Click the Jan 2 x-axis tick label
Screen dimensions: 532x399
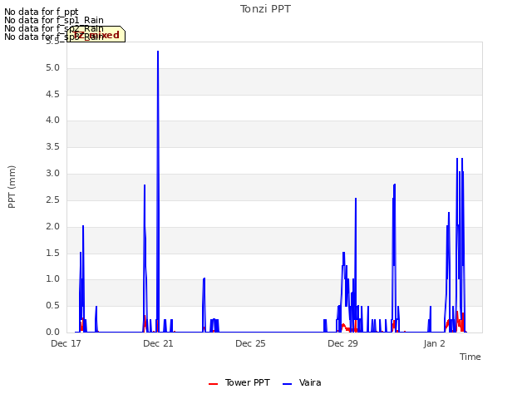434,343
